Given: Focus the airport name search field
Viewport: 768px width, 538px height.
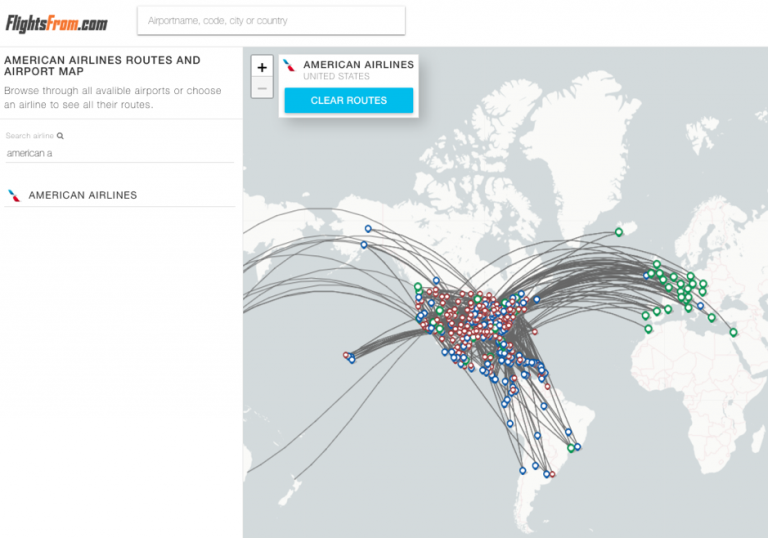Looking at the screenshot, I should coord(271,21).
